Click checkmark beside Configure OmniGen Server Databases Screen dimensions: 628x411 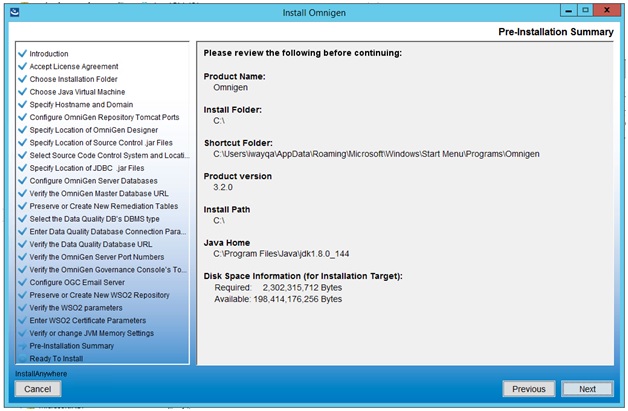point(22,181)
